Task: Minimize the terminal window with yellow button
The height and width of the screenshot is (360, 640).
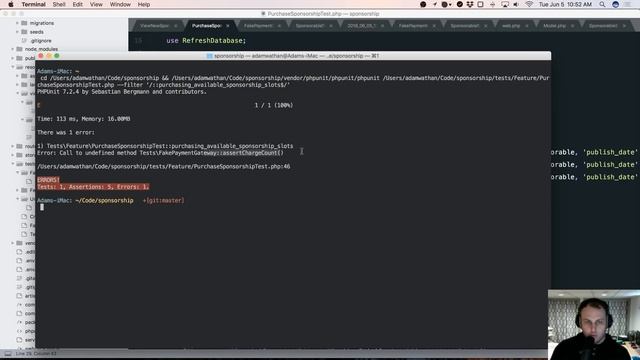Action: [x=49, y=56]
